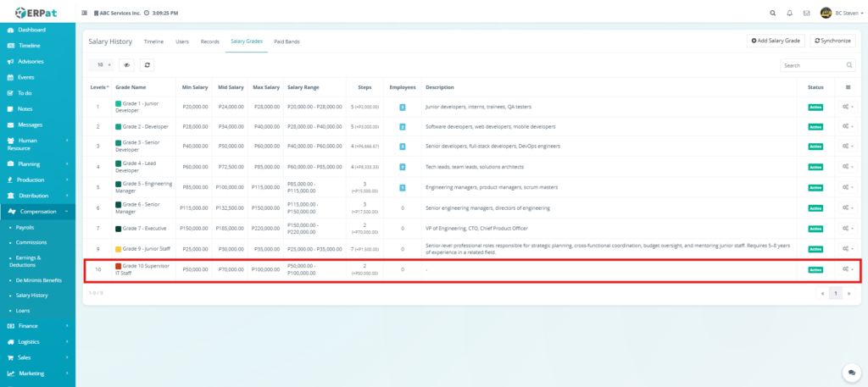Open the page size dropdown showing 10

[x=102, y=64]
